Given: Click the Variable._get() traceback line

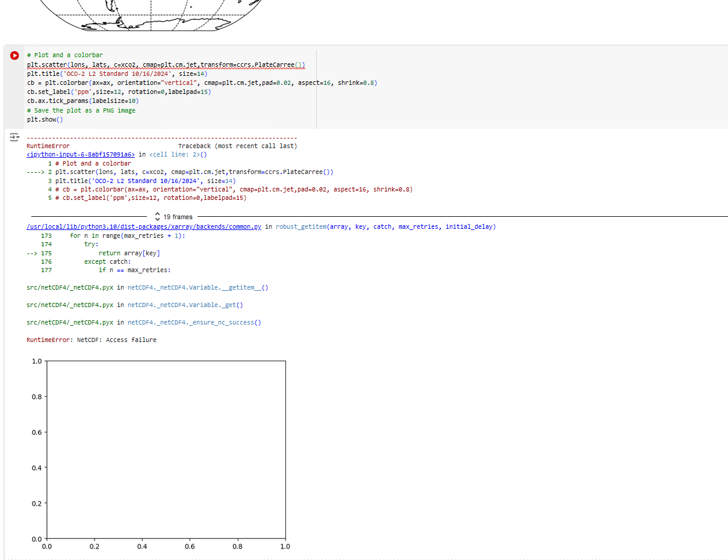Looking at the screenshot, I should (135, 305).
